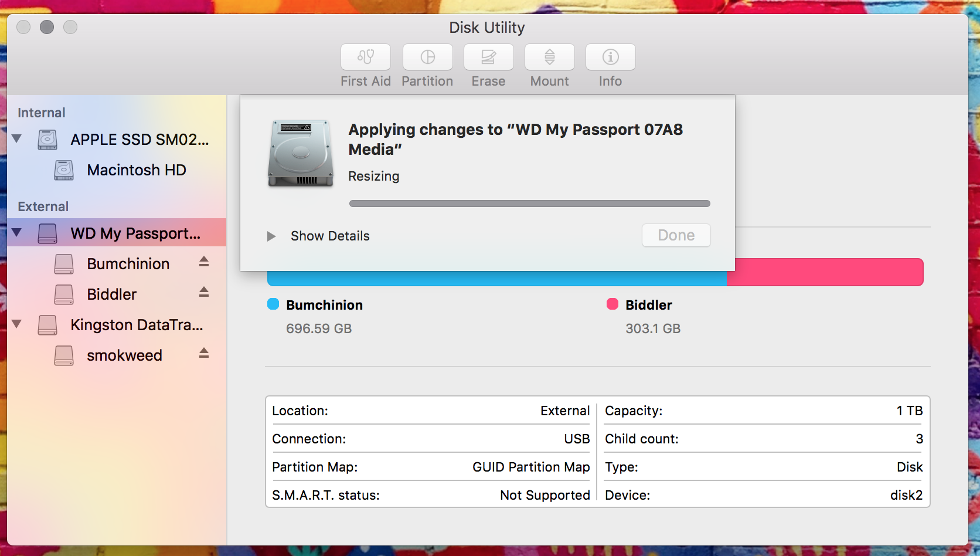980x556 pixels.
Task: Select the APPLE SSD drive icon
Action: [47, 139]
